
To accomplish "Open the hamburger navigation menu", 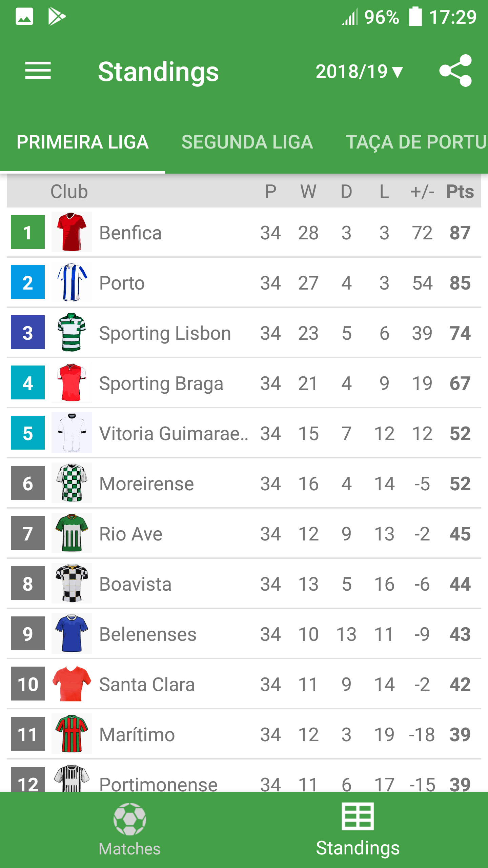I will (38, 71).
